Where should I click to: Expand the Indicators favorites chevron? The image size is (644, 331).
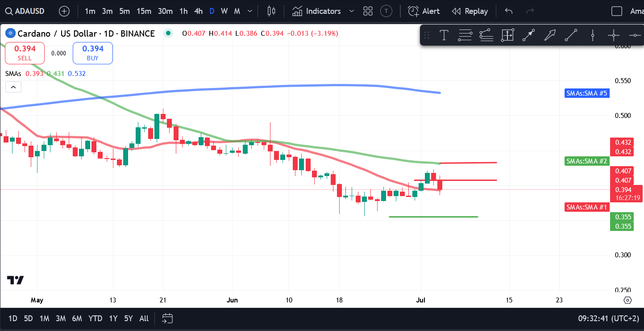[x=352, y=11]
